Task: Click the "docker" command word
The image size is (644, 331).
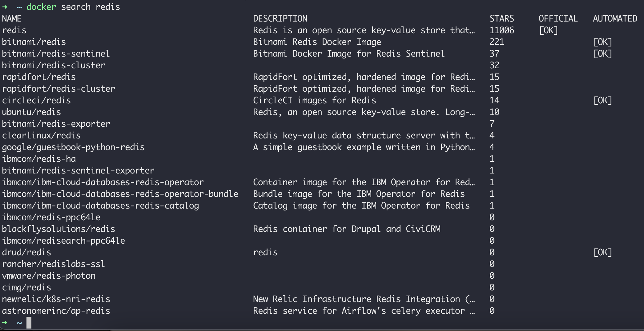Action: click(x=41, y=7)
